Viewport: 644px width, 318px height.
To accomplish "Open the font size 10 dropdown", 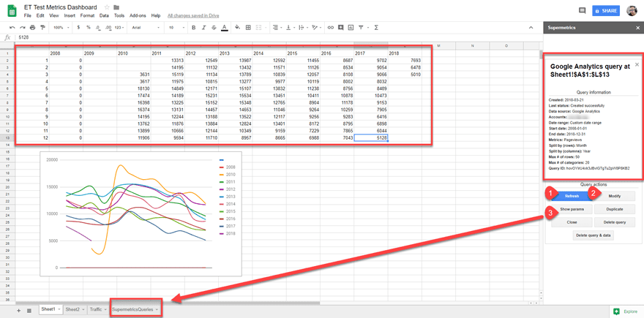I will (x=177, y=28).
